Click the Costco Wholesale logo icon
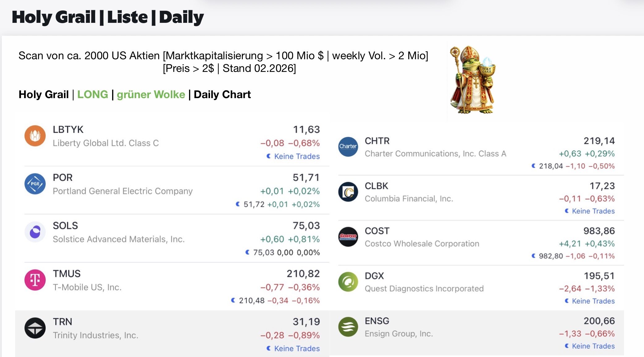Viewport: 644px width, 357px height. coord(348,237)
